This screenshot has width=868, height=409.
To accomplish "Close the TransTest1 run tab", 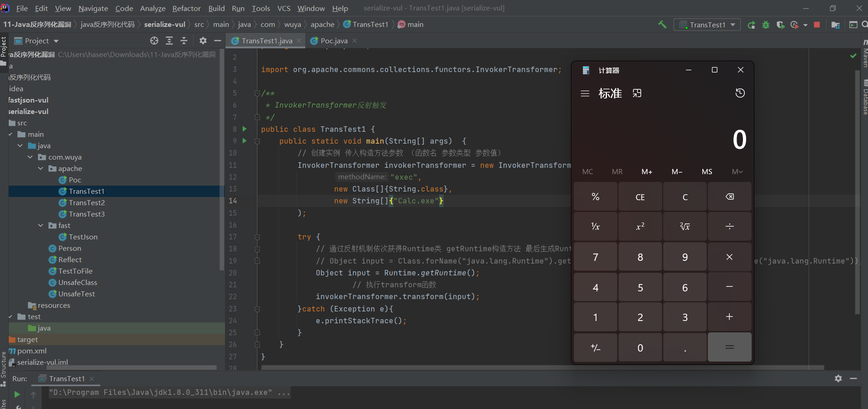I will [92, 378].
